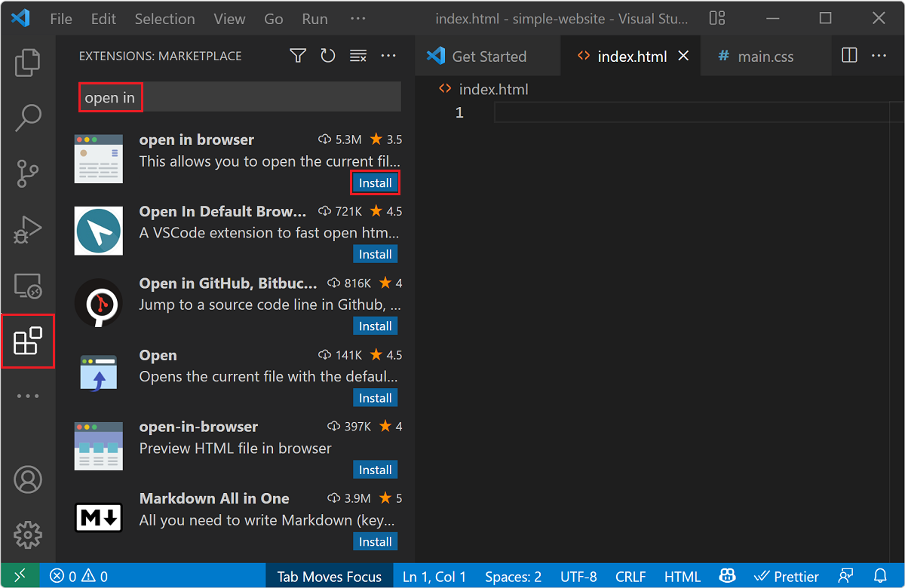Show additional views ellipsis in activity bar

pos(28,396)
